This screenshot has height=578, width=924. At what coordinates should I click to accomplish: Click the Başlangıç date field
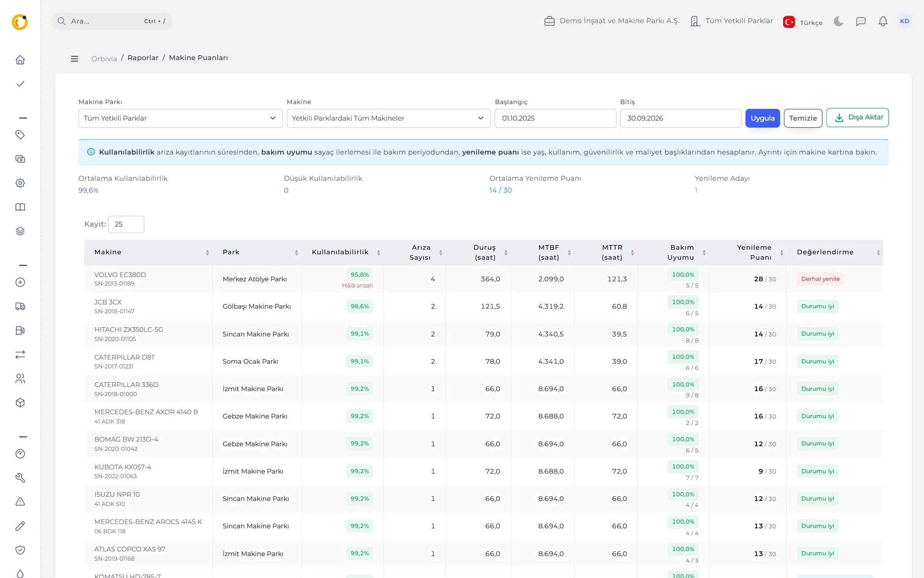[x=555, y=118]
